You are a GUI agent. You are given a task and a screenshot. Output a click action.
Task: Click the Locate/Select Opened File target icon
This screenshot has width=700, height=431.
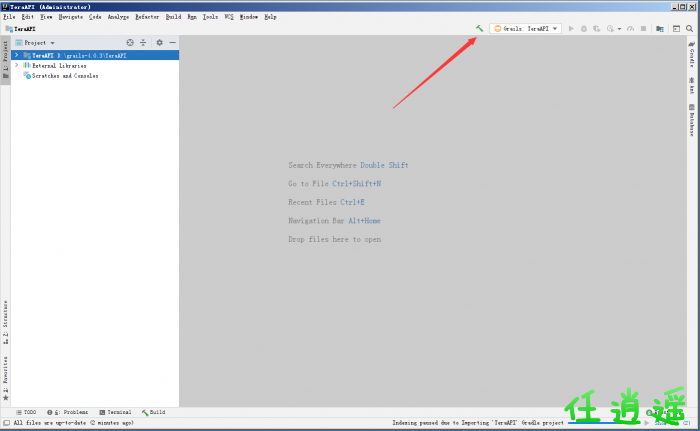[130, 42]
